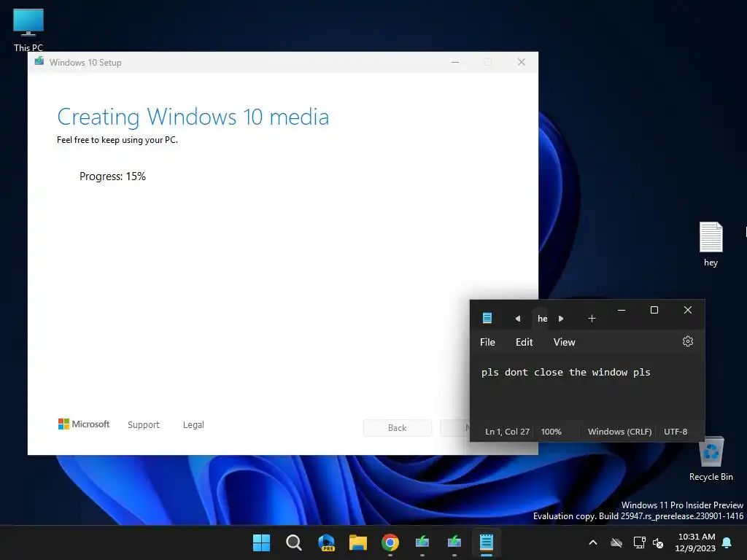Close the Windows 10 Setup window

(x=521, y=63)
